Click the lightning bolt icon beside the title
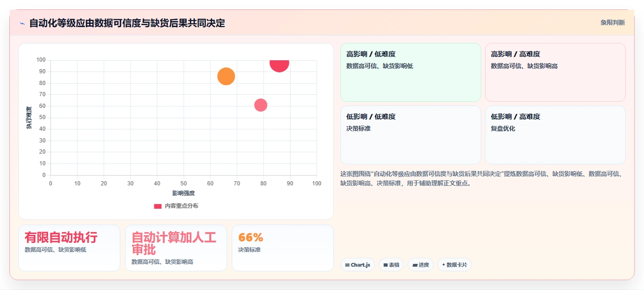644x290 pixels. (x=22, y=23)
